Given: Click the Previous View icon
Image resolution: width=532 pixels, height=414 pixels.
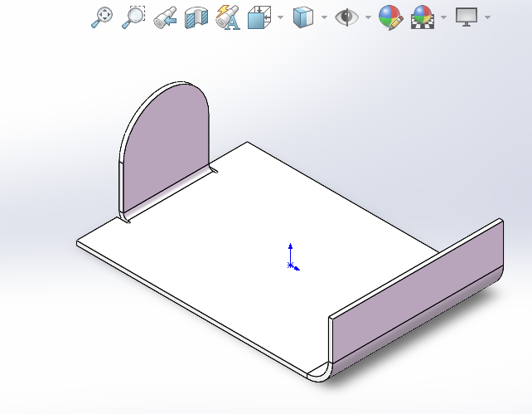Looking at the screenshot, I should (165, 17).
